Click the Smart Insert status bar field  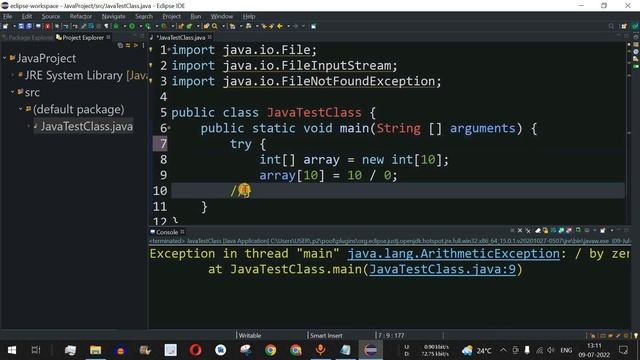pos(326,336)
